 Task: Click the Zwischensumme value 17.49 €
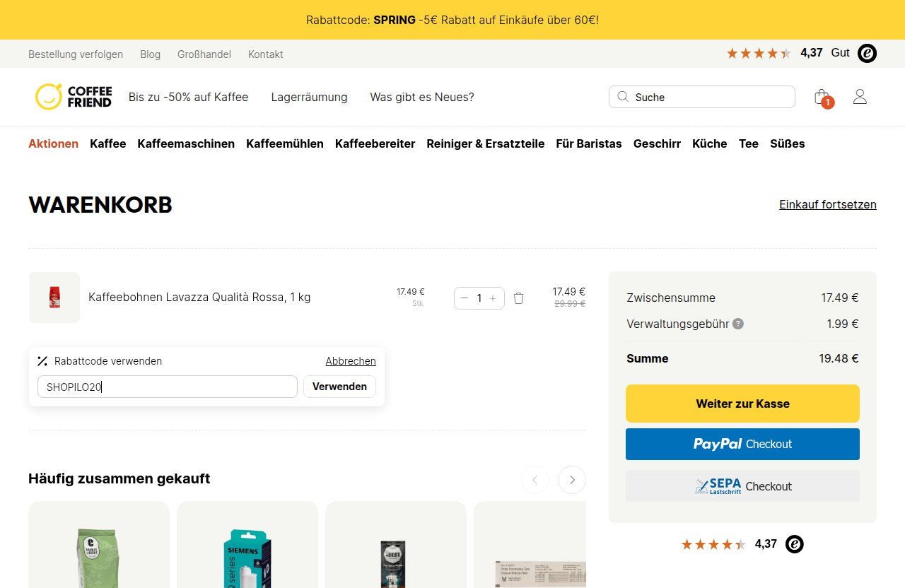click(x=840, y=298)
